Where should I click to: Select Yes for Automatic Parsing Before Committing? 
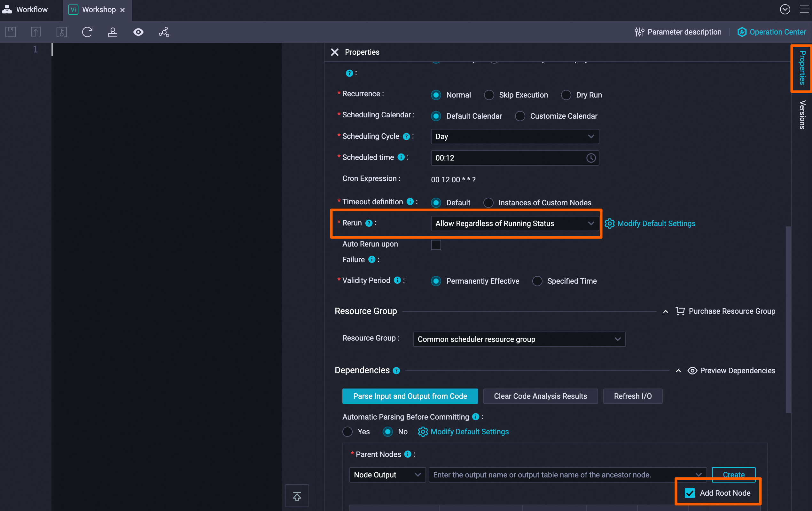point(347,432)
